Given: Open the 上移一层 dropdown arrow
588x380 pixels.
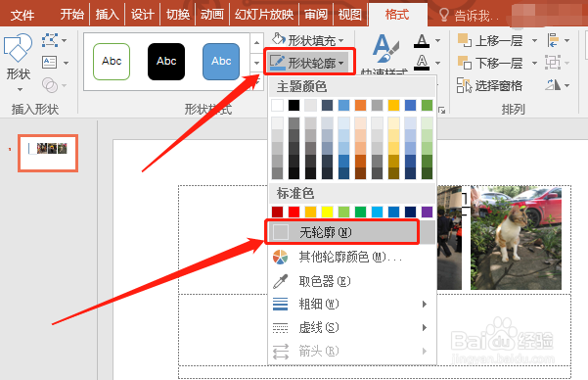Looking at the screenshot, I should pyautogui.click(x=534, y=40).
